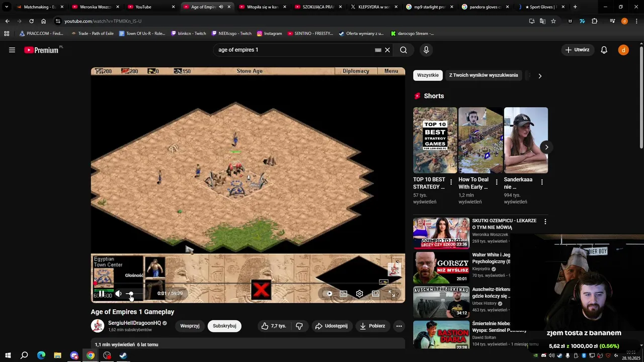Dislike the video with thumbs down
Screen dimensions: 644x362
click(x=299, y=326)
